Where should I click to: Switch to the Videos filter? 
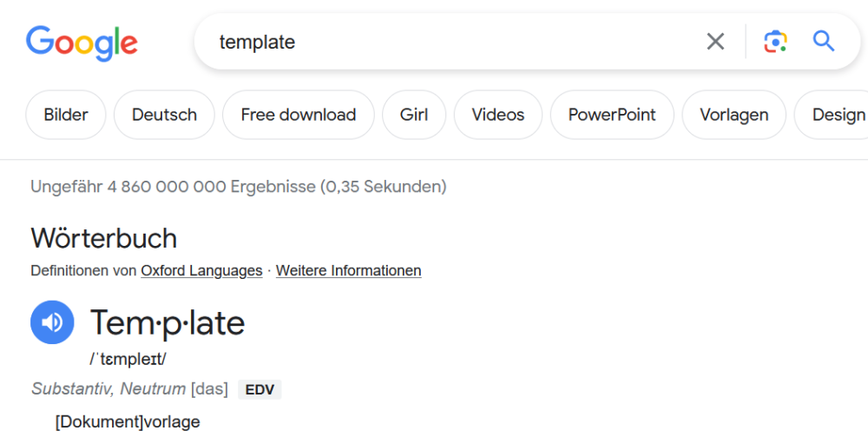[498, 115]
